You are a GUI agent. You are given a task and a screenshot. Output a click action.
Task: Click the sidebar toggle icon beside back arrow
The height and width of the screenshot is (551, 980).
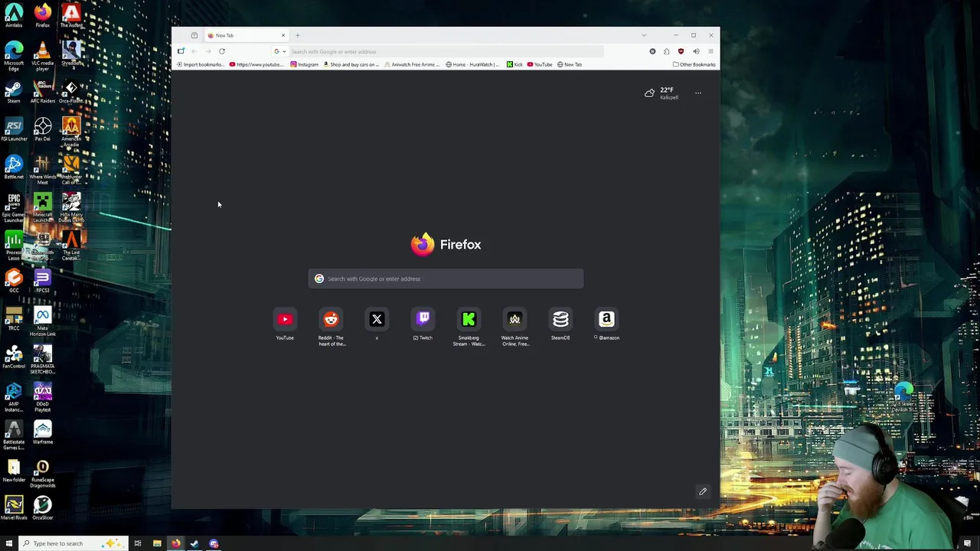pyautogui.click(x=181, y=51)
